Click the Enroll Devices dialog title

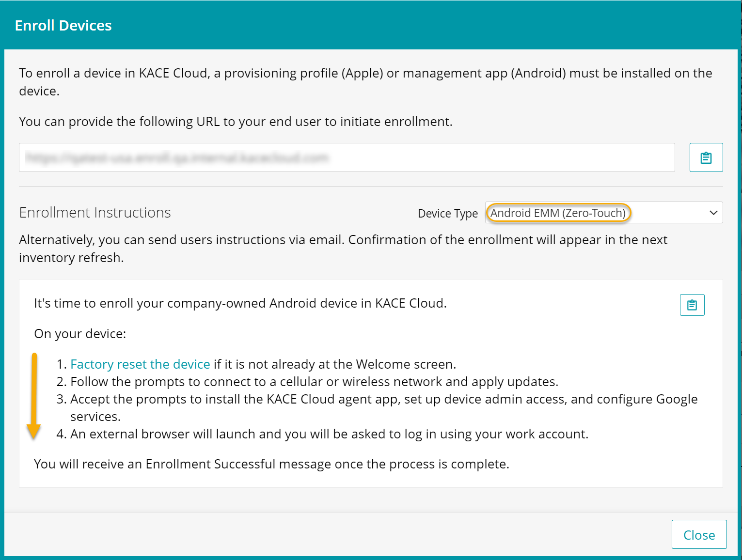63,25
